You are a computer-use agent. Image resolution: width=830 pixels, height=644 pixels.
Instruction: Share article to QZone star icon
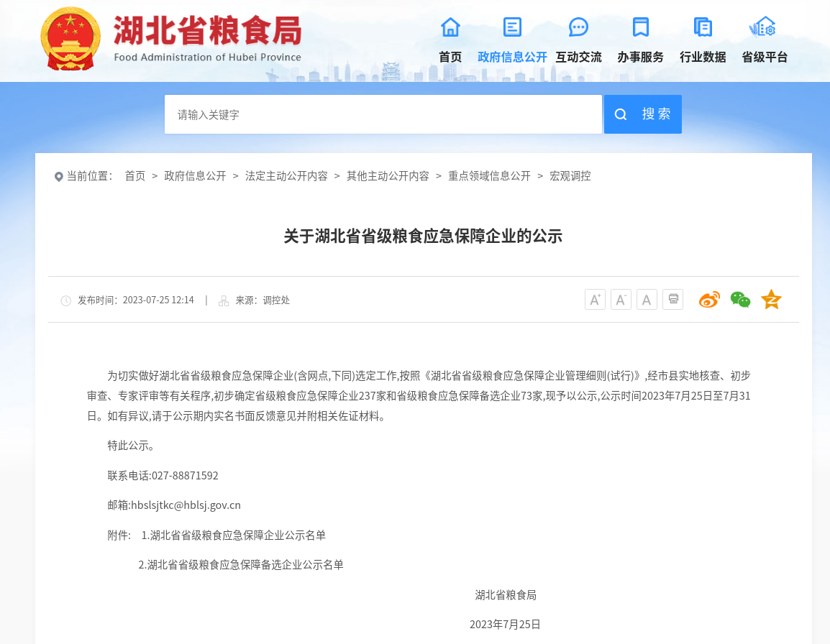[x=771, y=300]
